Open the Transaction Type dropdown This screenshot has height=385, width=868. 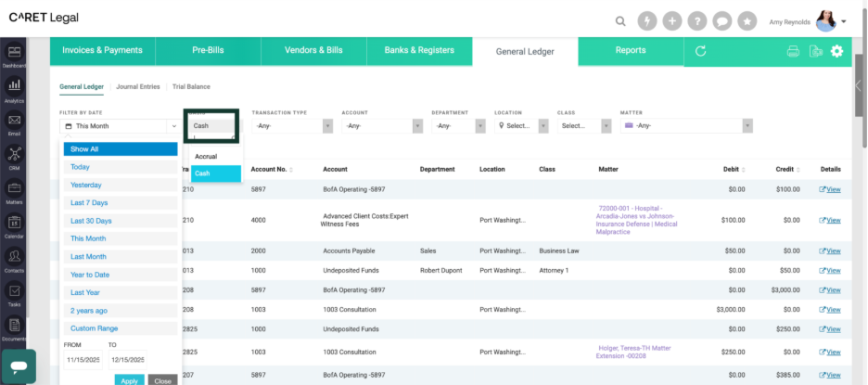click(x=292, y=126)
